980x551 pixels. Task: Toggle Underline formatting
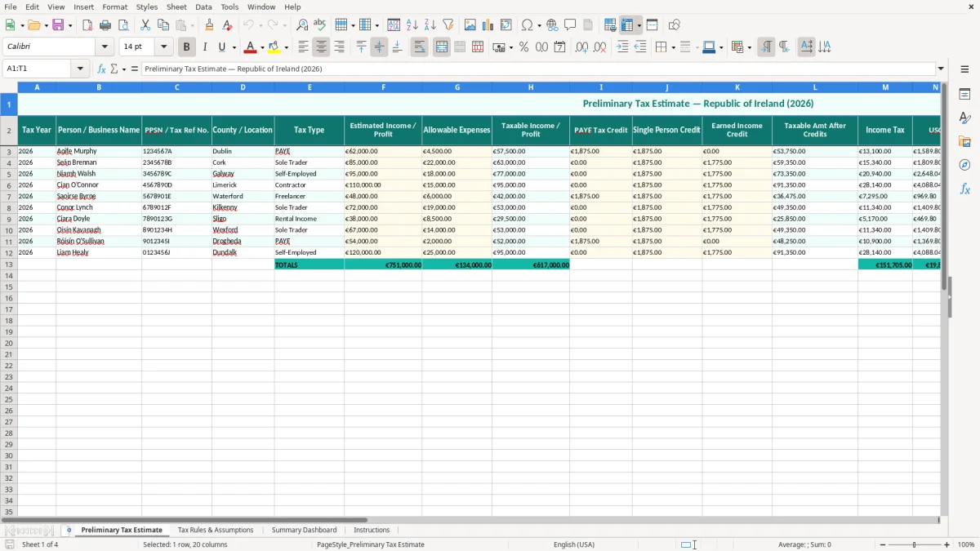(x=222, y=47)
